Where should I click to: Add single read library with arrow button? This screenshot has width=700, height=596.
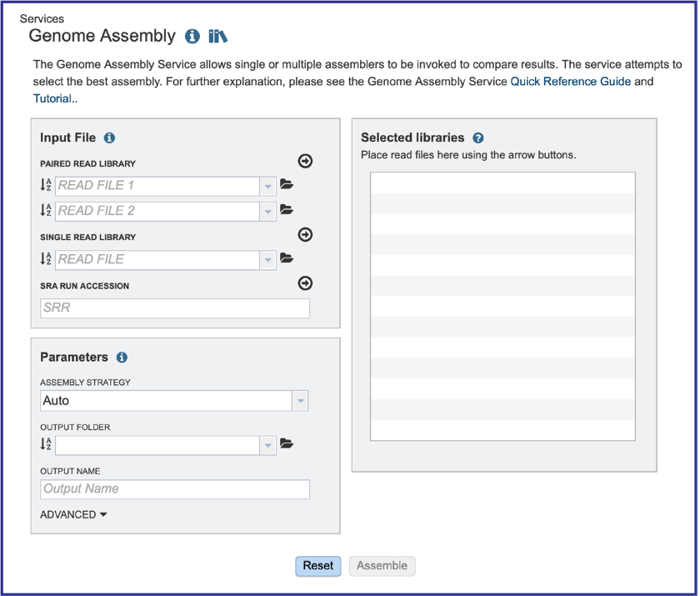305,234
